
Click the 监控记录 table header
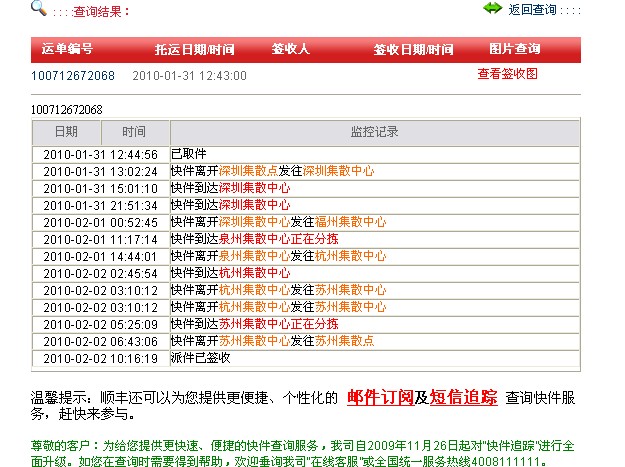pos(375,132)
